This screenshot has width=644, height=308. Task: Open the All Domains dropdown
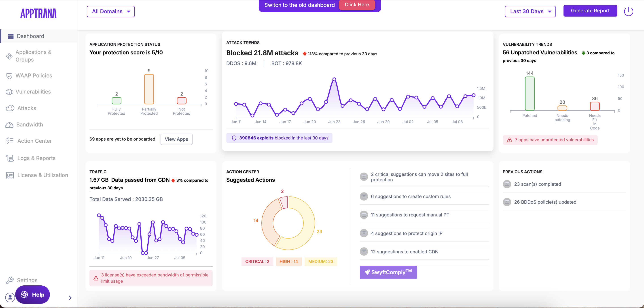[x=110, y=11]
